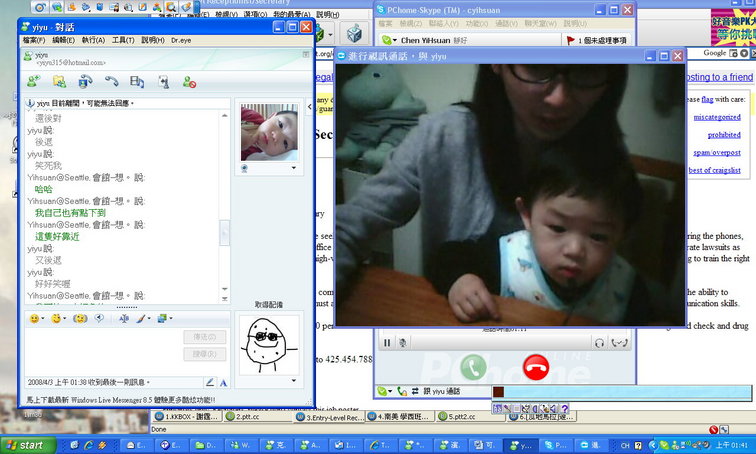Click the 傳送 send button
The width and height of the screenshot is (756, 454).
(204, 337)
